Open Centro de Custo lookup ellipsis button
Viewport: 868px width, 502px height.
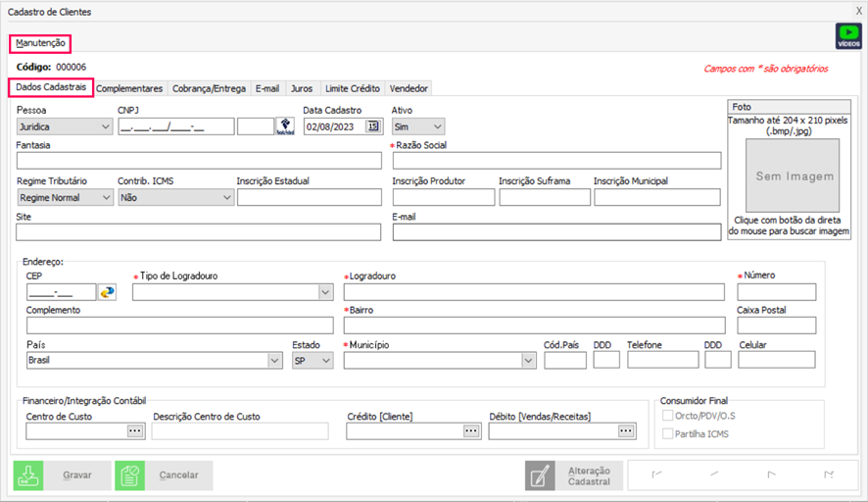pos(135,430)
